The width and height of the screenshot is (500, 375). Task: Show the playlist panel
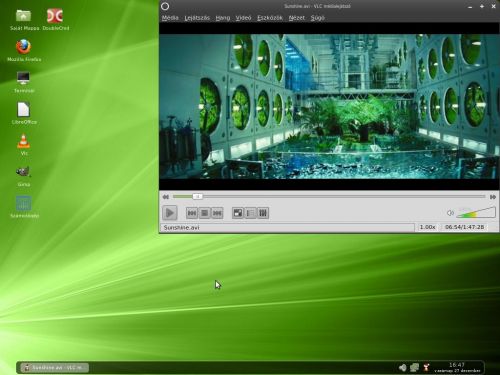tap(250, 213)
